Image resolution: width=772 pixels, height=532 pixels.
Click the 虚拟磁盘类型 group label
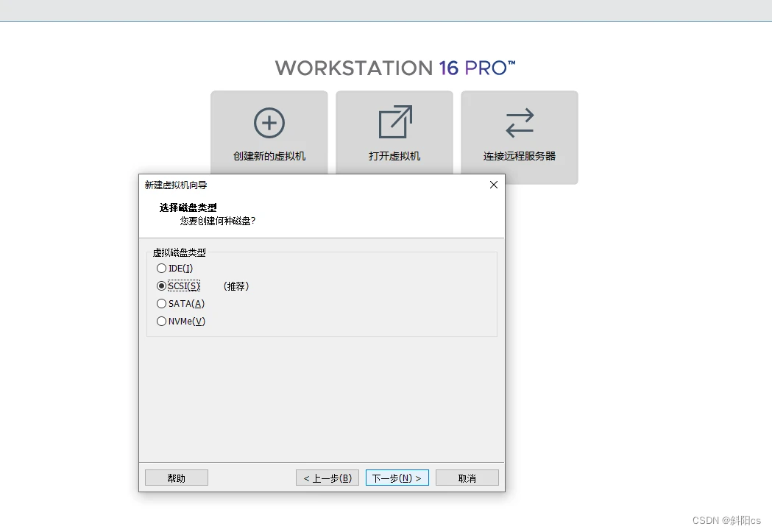pyautogui.click(x=180, y=252)
